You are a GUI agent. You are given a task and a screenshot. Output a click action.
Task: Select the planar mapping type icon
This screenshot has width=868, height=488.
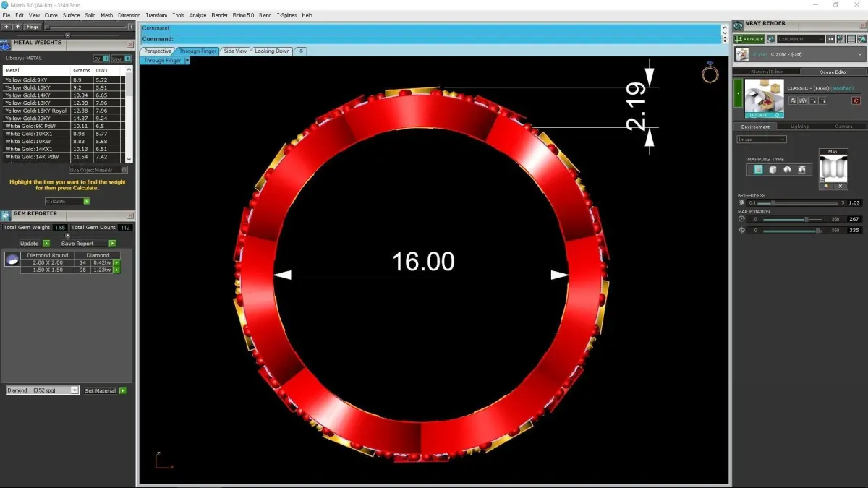pos(758,170)
